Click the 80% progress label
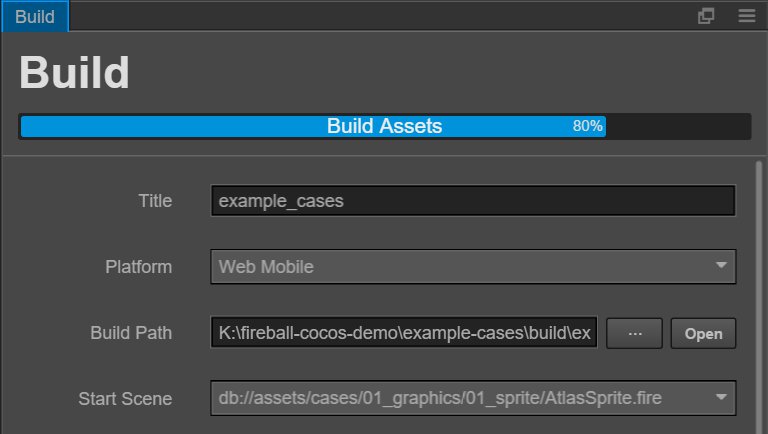The image size is (768, 434). pos(587,127)
